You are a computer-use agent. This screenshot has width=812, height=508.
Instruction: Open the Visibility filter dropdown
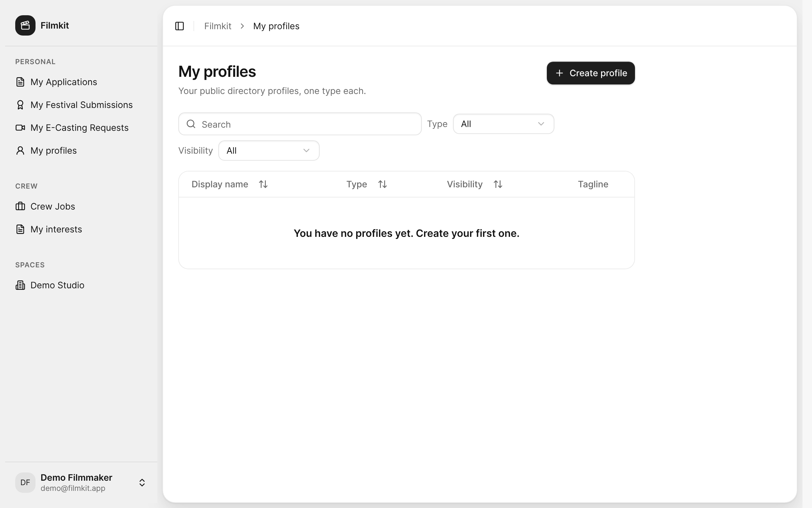tap(269, 150)
